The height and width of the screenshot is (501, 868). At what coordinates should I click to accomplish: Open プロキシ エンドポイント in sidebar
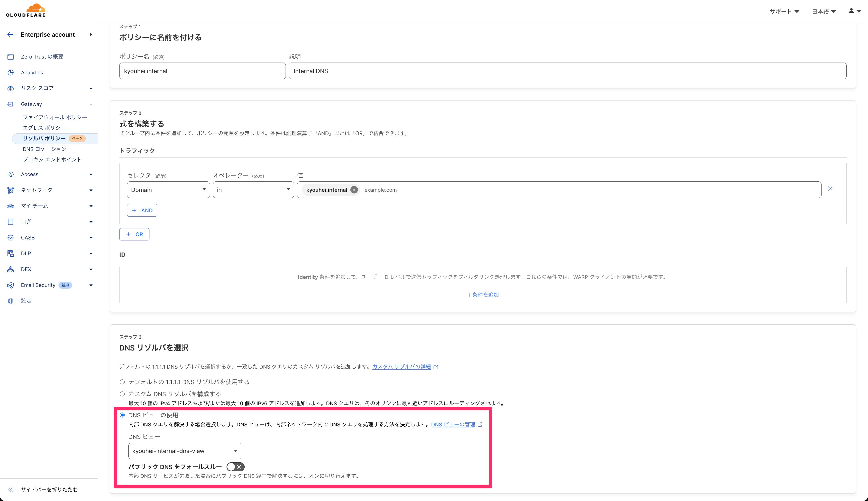[52, 160]
